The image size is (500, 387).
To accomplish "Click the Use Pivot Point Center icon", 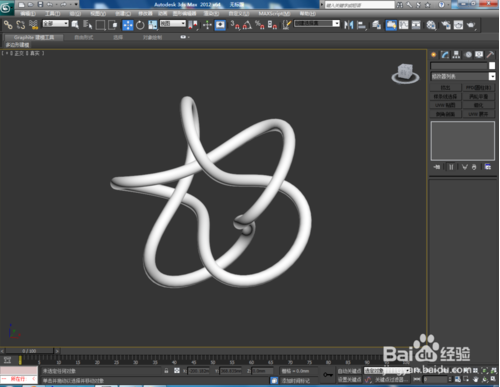I will [x=193, y=25].
